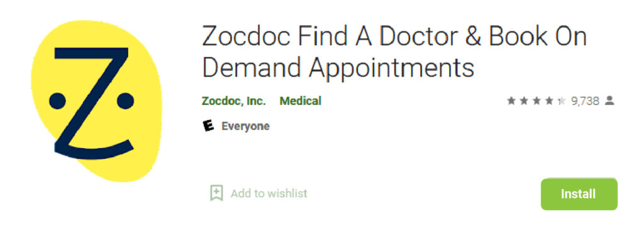Image resolution: width=644 pixels, height=228 pixels.
Task: Click the black E content rating icon
Action: click(x=209, y=126)
